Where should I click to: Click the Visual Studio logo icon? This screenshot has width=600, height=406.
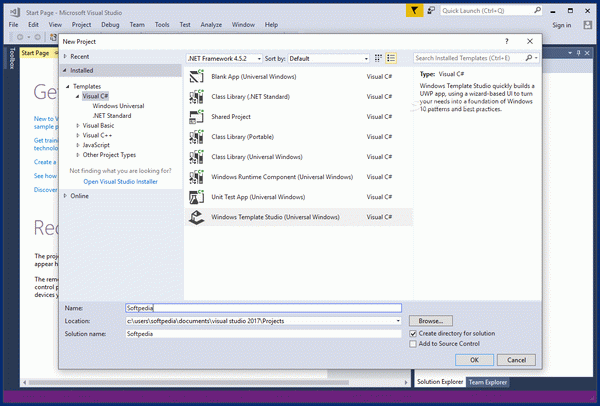click(x=15, y=12)
